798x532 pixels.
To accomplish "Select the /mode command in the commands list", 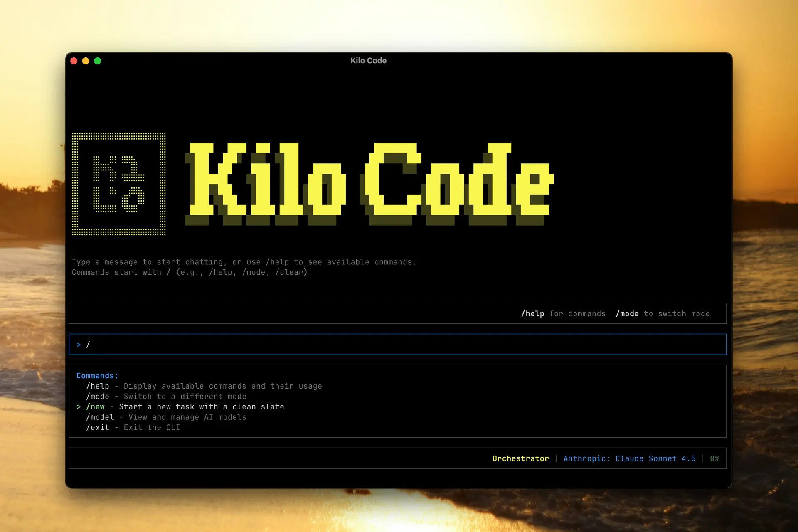I will [98, 396].
